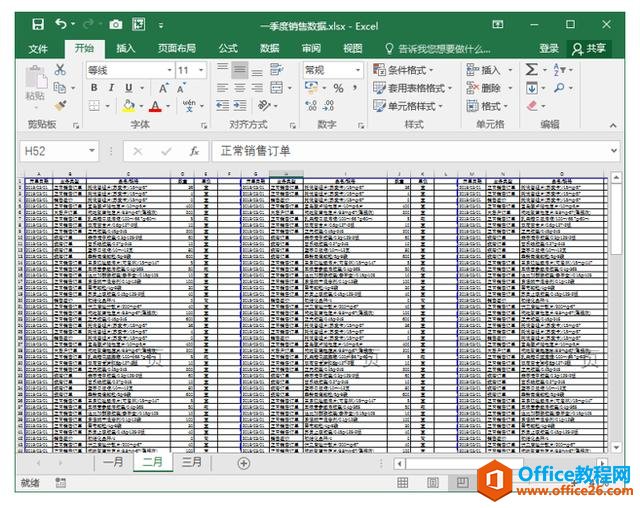640x508 pixels.
Task: Toggle bold formatting
Action: point(94,88)
